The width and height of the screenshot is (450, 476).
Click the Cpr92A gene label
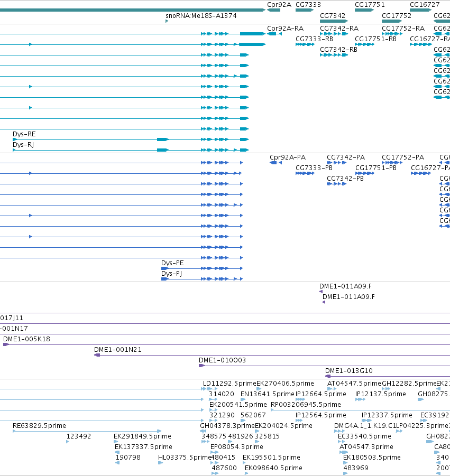pyautogui.click(x=279, y=5)
